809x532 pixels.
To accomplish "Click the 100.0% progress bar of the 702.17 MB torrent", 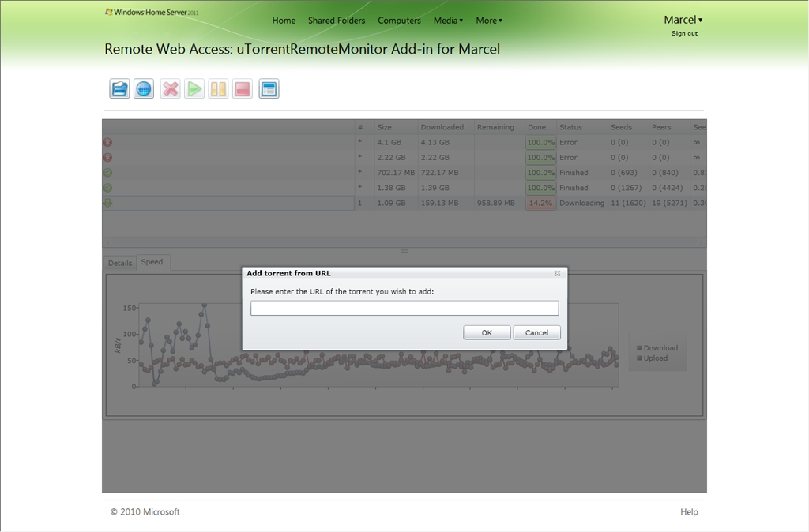I will pos(540,173).
